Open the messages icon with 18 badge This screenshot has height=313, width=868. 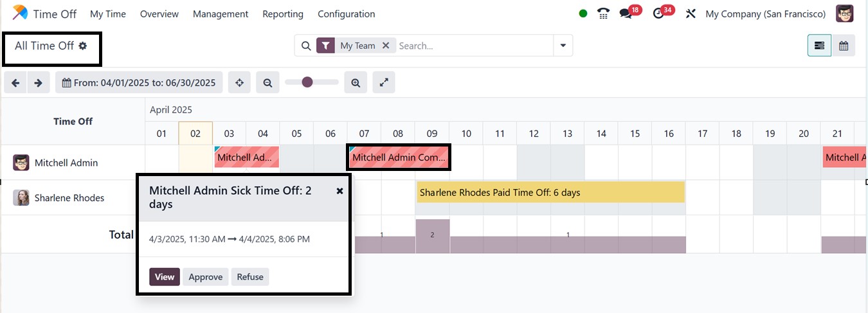tap(626, 13)
